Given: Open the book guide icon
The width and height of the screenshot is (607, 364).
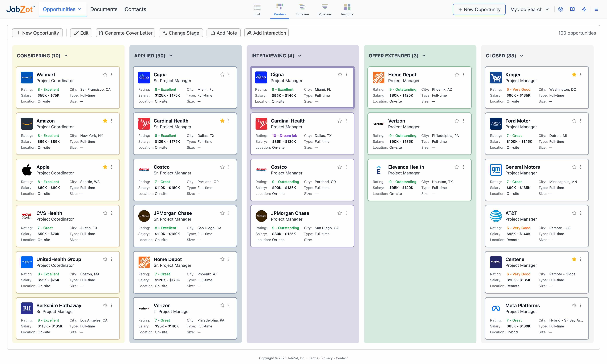Looking at the screenshot, I should click(572, 9).
